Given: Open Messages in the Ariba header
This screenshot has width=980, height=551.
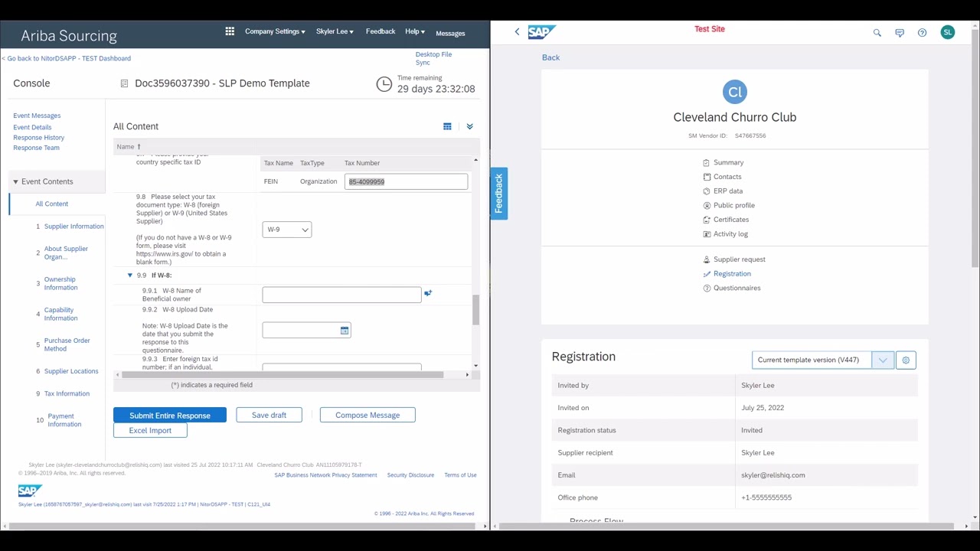Looking at the screenshot, I should click(450, 33).
